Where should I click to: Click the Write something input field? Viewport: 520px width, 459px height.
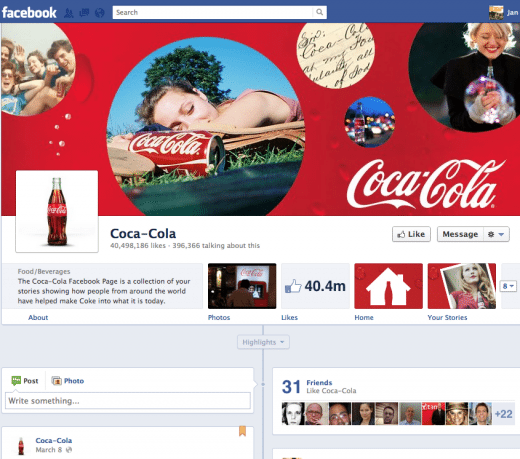[x=128, y=401]
